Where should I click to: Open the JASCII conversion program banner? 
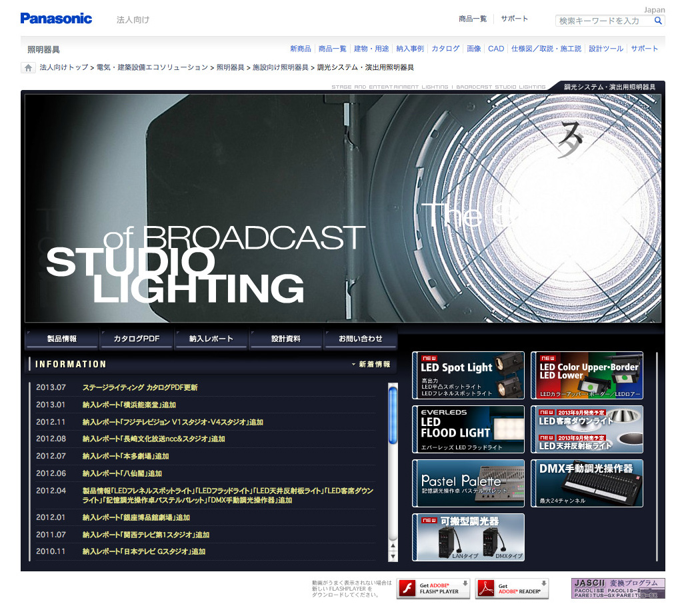coord(618,588)
